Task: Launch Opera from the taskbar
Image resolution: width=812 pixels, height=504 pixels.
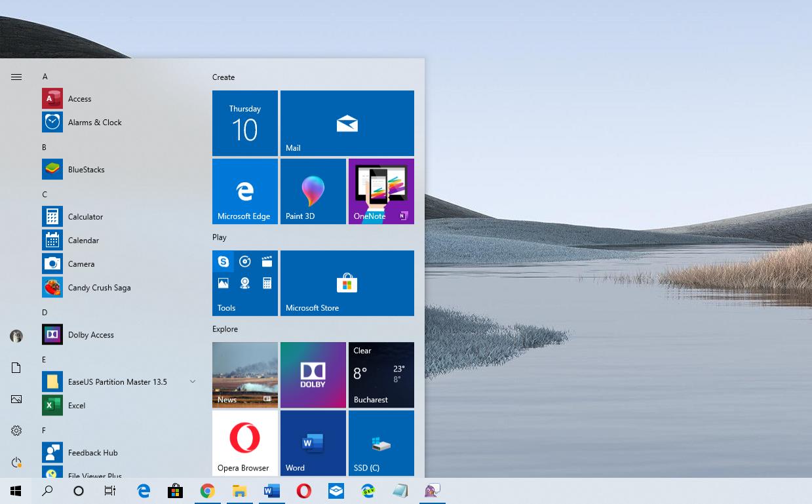Action: point(304,491)
